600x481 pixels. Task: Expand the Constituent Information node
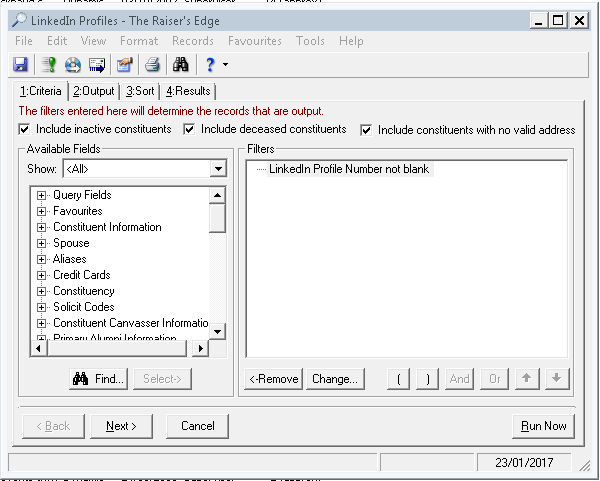click(41, 227)
